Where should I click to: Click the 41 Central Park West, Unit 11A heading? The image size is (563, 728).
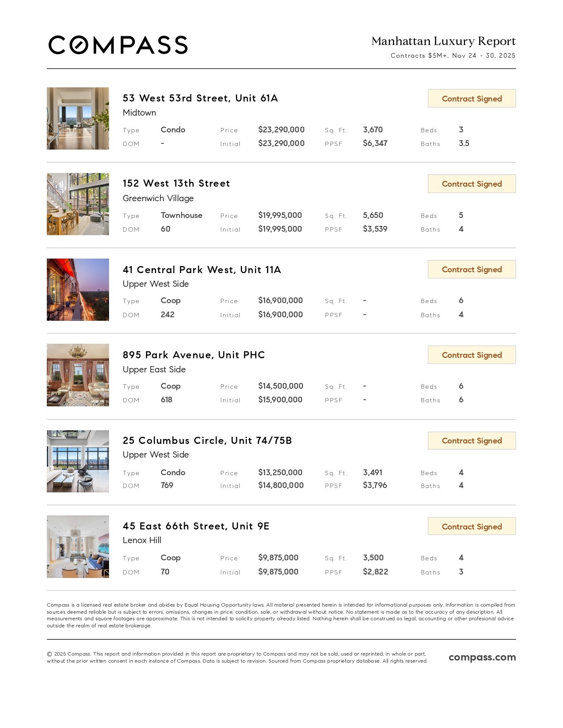(x=202, y=270)
